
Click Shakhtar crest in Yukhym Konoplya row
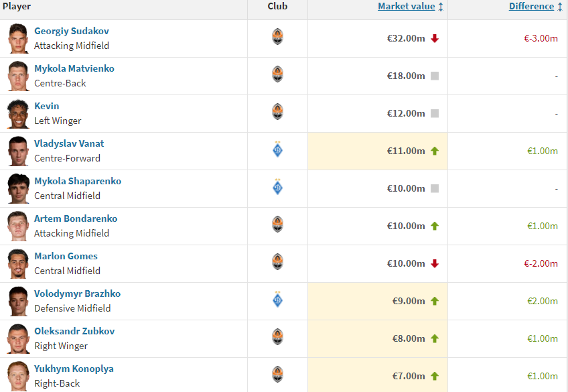[277, 375]
